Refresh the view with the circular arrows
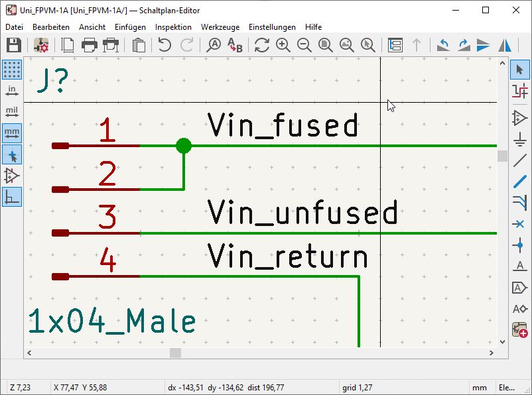The image size is (532, 395). pos(261,45)
